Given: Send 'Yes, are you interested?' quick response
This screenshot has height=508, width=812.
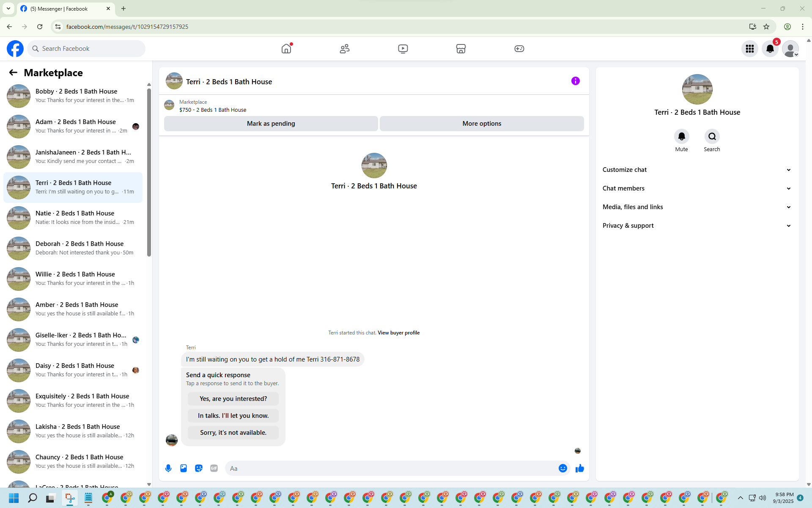Looking at the screenshot, I should coord(233,399).
